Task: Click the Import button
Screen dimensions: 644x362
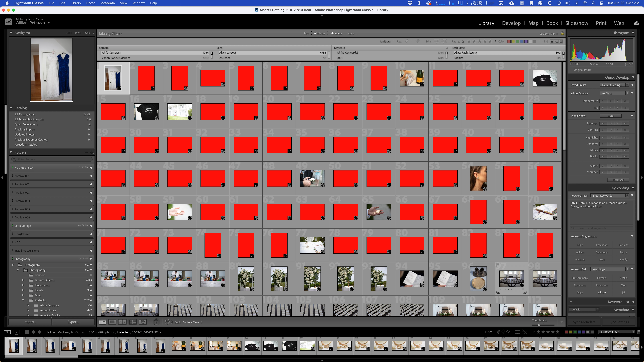Action: tap(30, 322)
